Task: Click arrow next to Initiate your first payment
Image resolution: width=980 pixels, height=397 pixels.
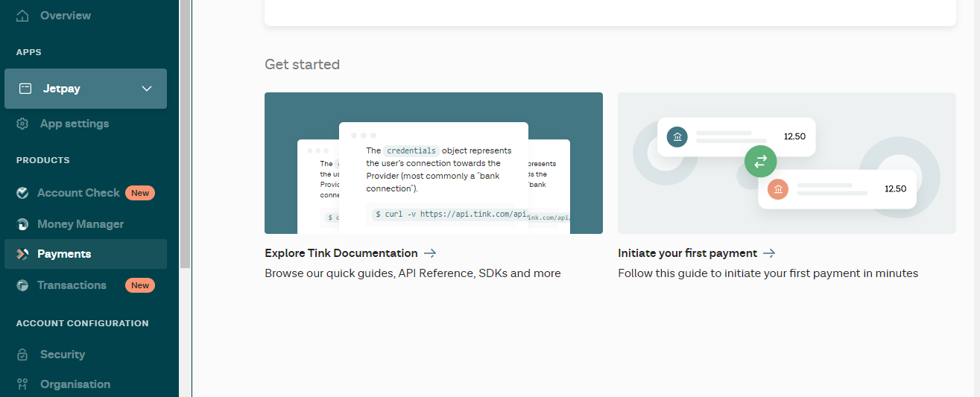Action: 769,253
